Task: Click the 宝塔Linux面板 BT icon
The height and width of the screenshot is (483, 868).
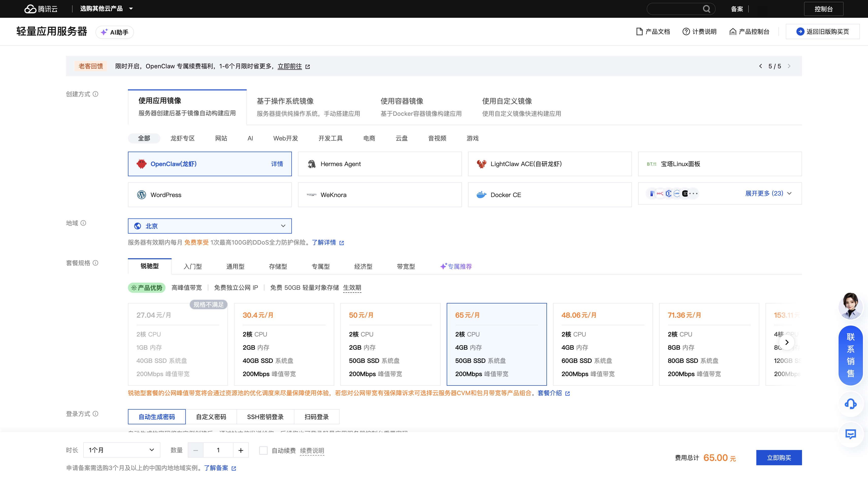Action: (651, 164)
